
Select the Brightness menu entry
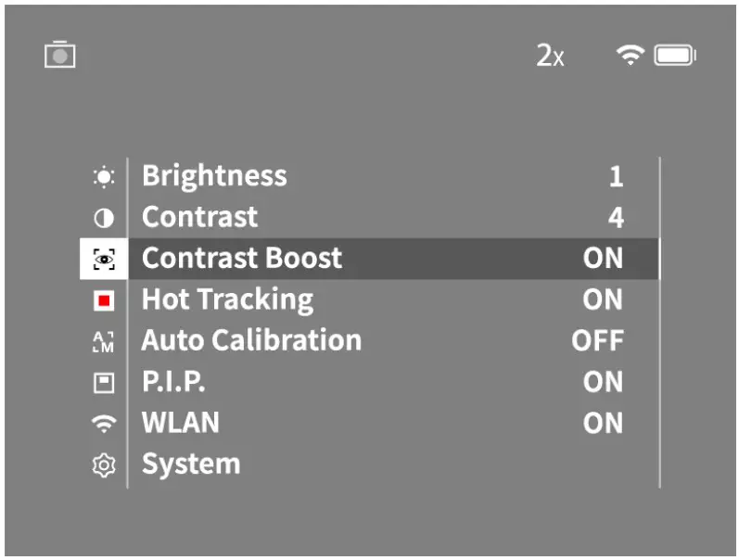(214, 176)
